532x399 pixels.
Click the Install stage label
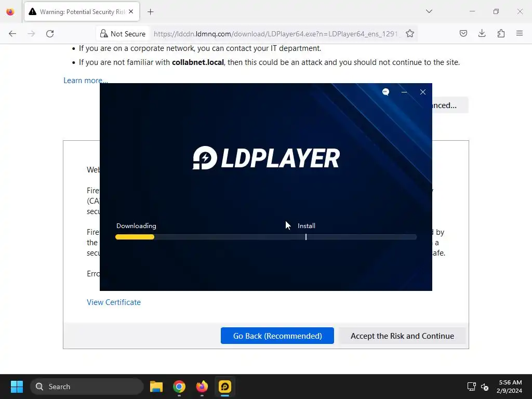(x=307, y=225)
